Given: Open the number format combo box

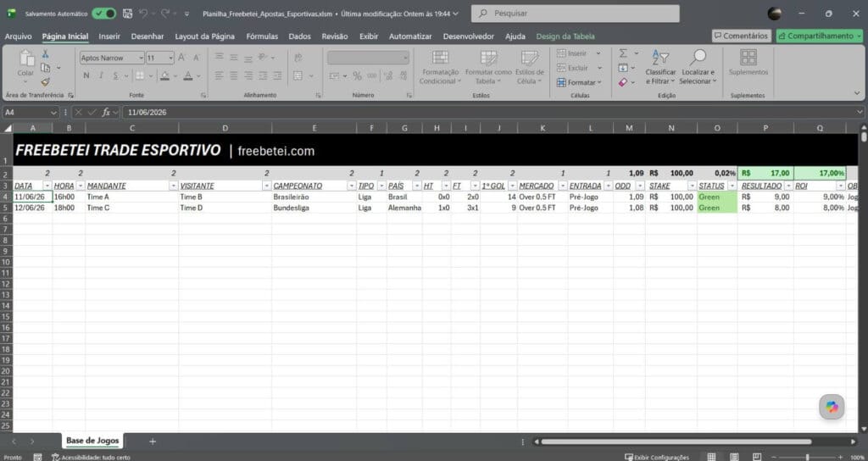Looking at the screenshot, I should (368, 58).
